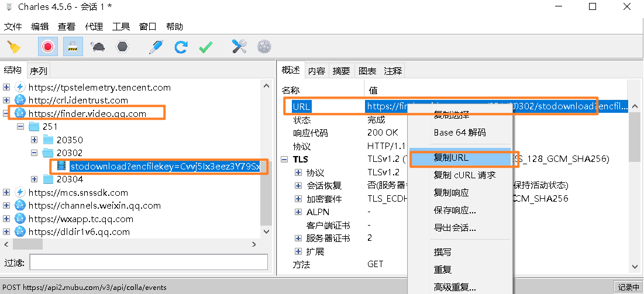
Task: Switch to the 结构 tab
Action: pyautogui.click(x=13, y=70)
